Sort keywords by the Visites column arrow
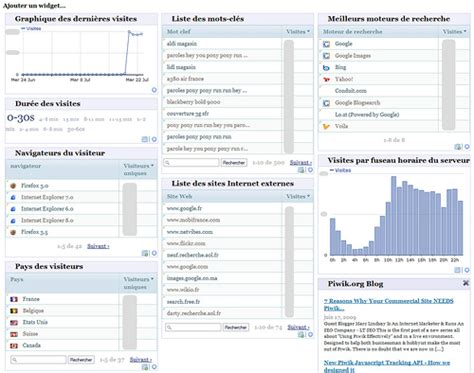 (308, 32)
